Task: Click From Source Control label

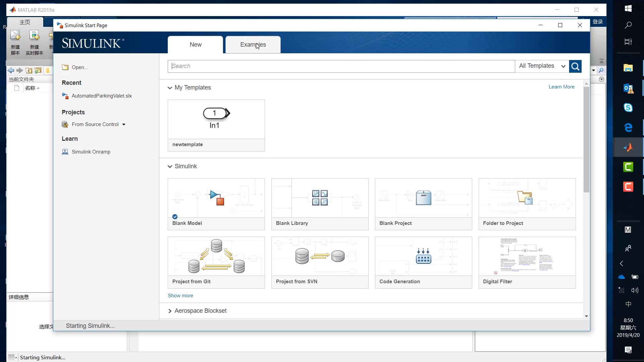Action: 95,124
